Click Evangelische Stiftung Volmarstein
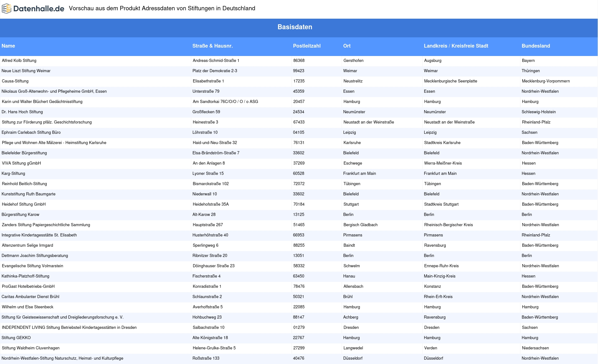 point(32,266)
